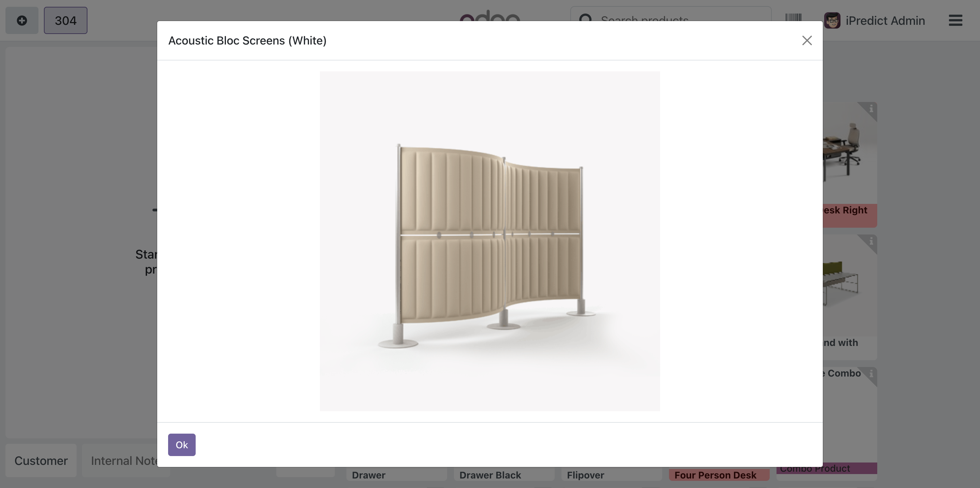Image resolution: width=980 pixels, height=488 pixels.
Task: Open info icon on desk stand product
Action: (871, 241)
